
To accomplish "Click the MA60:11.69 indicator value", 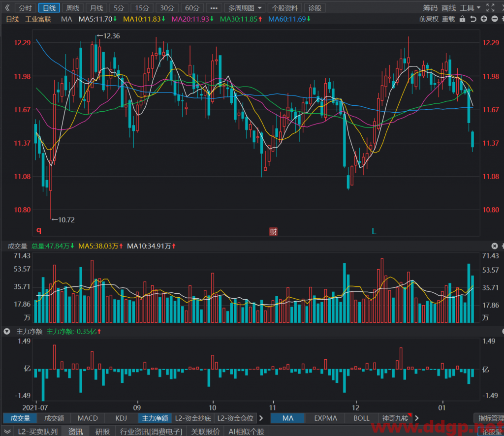I will 289,19.
